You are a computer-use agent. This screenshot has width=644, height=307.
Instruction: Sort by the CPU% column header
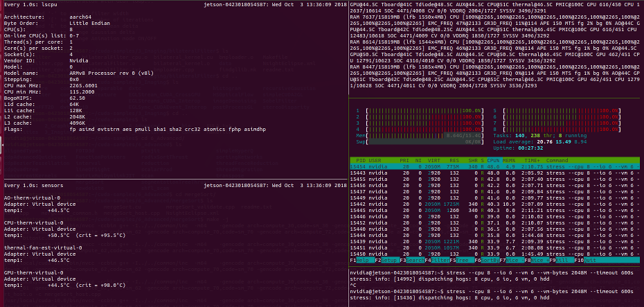tap(493, 160)
